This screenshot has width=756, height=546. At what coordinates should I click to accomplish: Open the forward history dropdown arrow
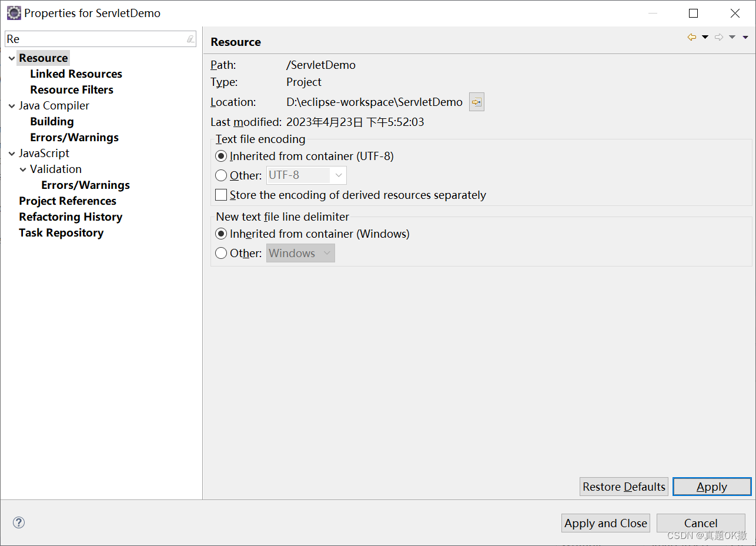click(732, 37)
